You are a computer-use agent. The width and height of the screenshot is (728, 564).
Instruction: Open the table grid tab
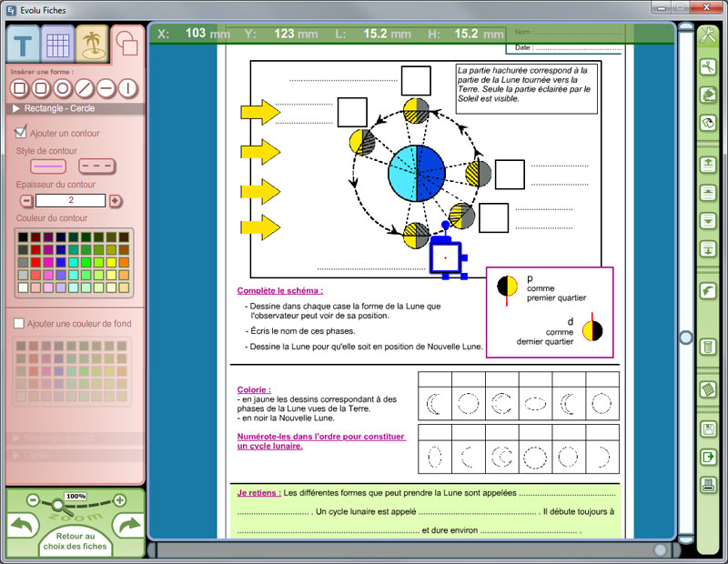58,44
